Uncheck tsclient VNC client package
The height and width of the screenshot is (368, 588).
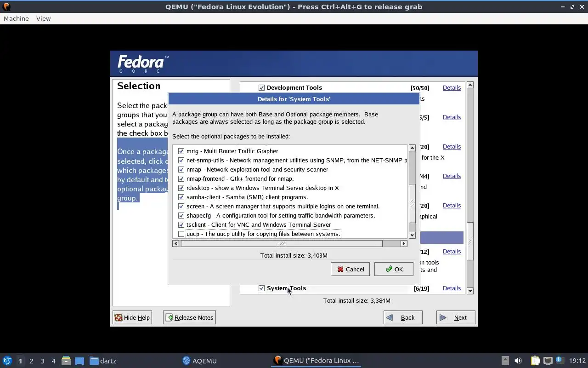[181, 224]
